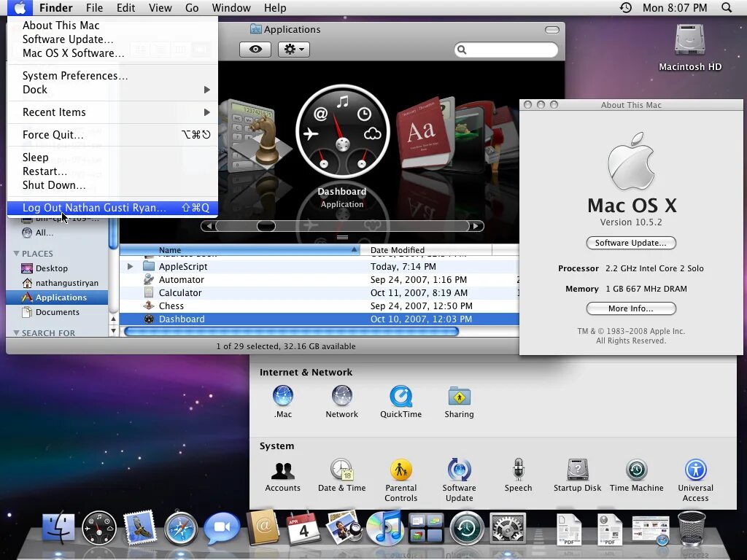Image resolution: width=747 pixels, height=560 pixels.
Task: Open the Go menu
Action: coord(192,7)
